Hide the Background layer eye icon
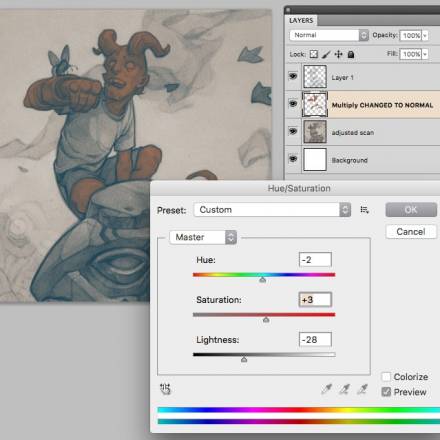 (x=293, y=159)
